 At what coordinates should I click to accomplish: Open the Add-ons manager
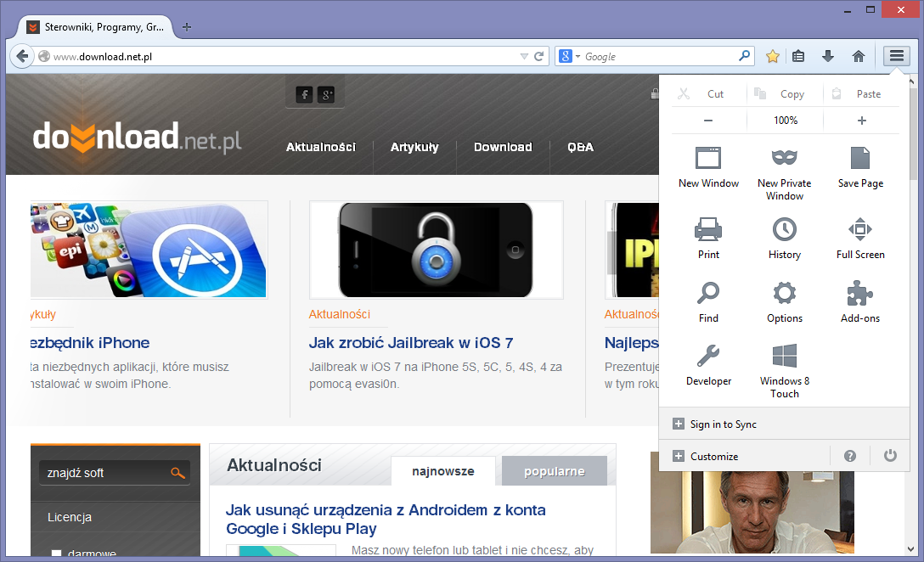pyautogui.click(x=860, y=301)
